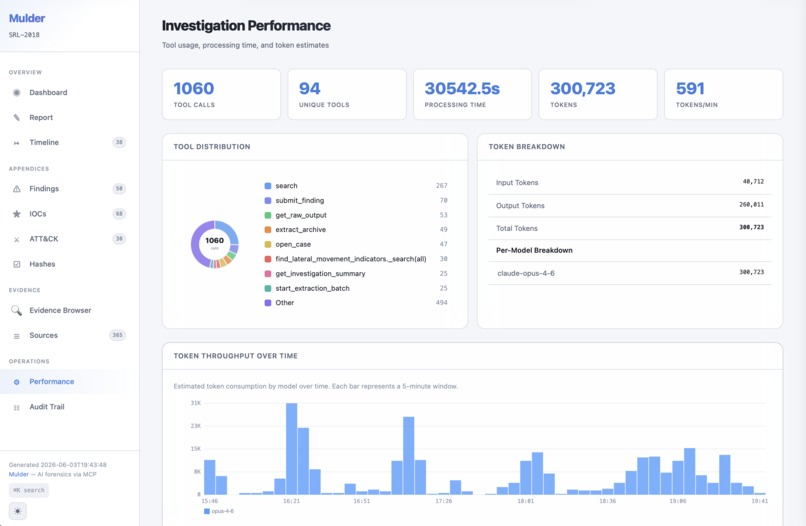Click the 300,723 Tokens card
The height and width of the screenshot is (526, 806).
[598, 95]
